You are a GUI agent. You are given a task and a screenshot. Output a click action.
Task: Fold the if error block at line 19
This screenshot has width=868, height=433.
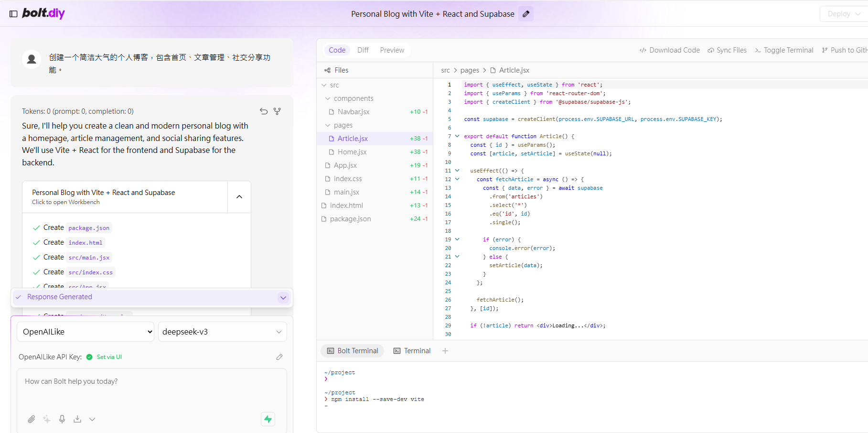pyautogui.click(x=457, y=239)
